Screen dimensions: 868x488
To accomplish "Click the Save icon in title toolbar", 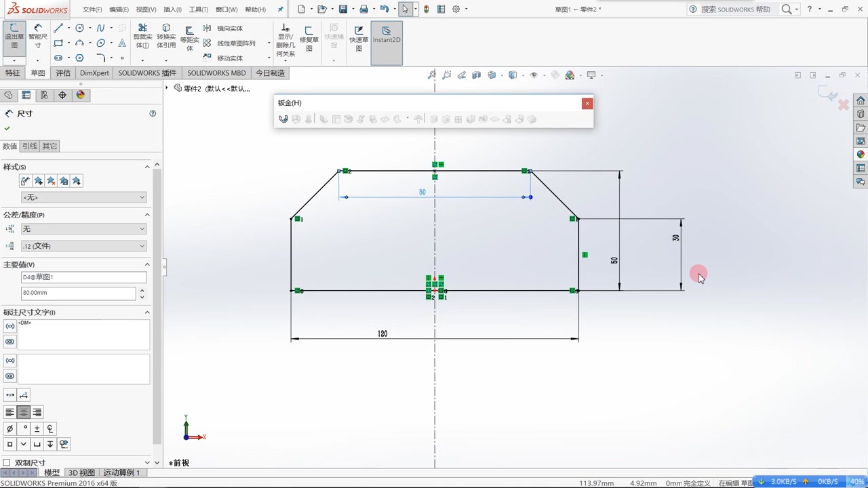I will (343, 9).
